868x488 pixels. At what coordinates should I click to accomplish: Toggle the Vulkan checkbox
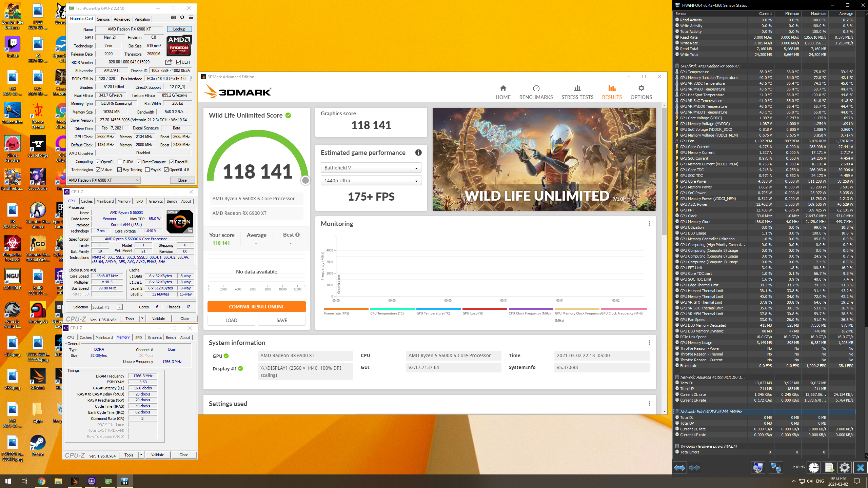[x=98, y=170]
